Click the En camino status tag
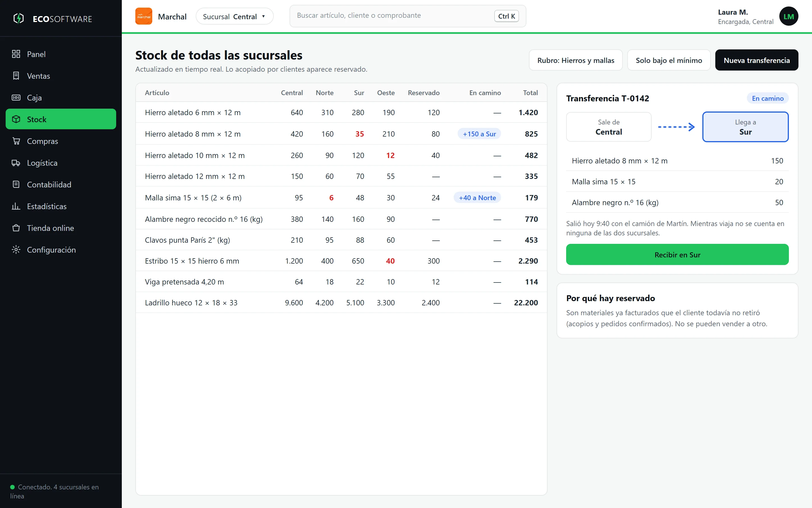The height and width of the screenshot is (508, 812). (x=768, y=98)
